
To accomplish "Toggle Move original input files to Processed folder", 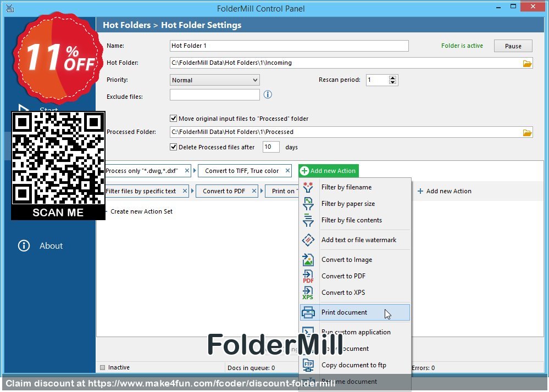I will coord(173,119).
